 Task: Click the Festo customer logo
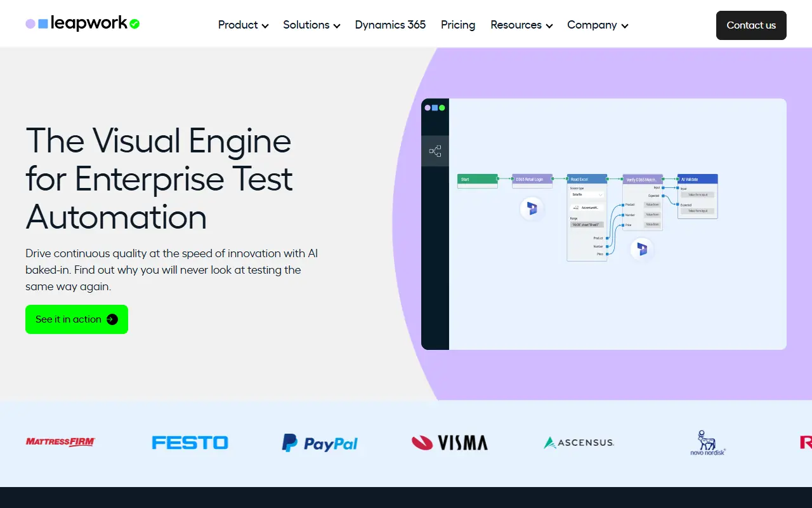(x=190, y=443)
